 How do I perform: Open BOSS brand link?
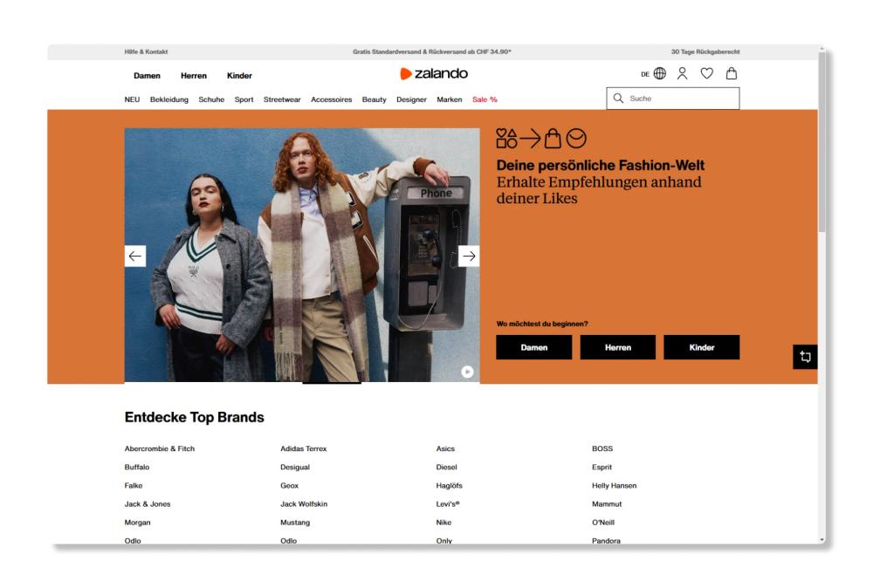pos(602,448)
